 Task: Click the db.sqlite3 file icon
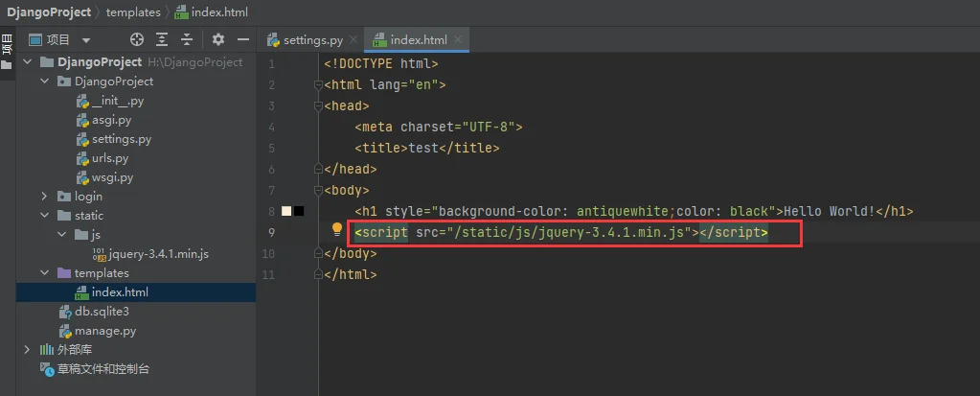(65, 312)
